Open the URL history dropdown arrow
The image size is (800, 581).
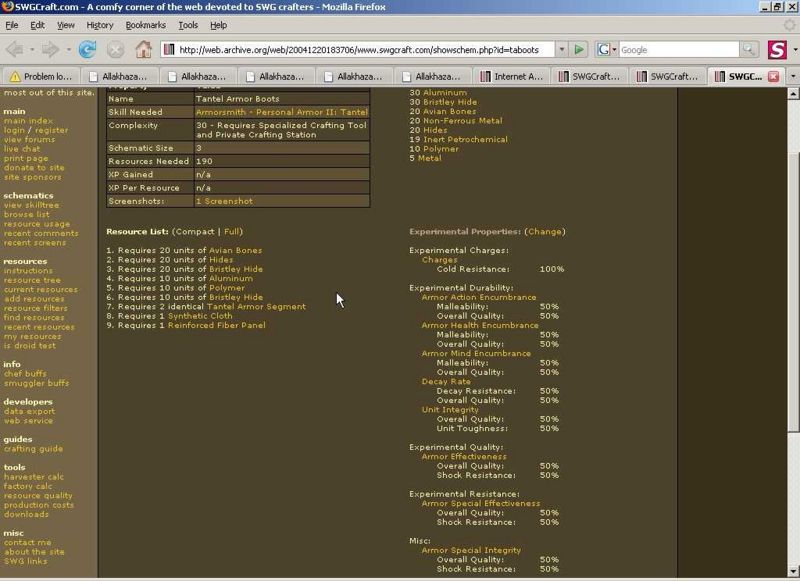tap(560, 49)
